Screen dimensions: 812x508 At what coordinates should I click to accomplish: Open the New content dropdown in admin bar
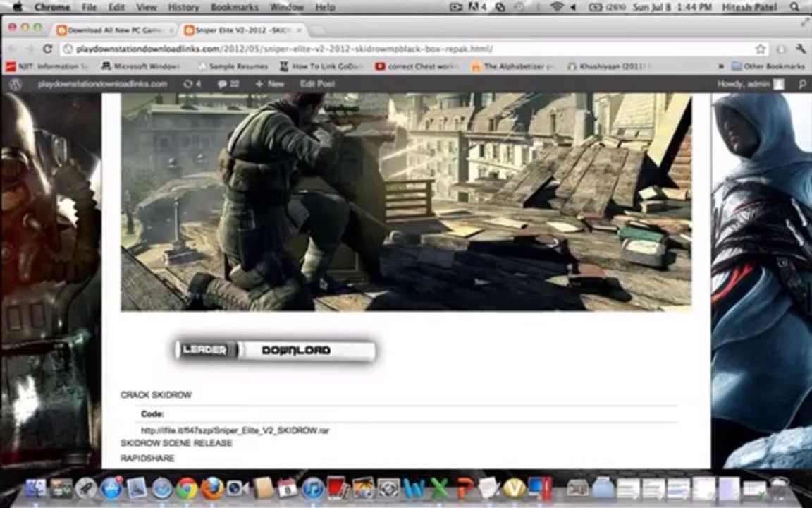(x=270, y=84)
